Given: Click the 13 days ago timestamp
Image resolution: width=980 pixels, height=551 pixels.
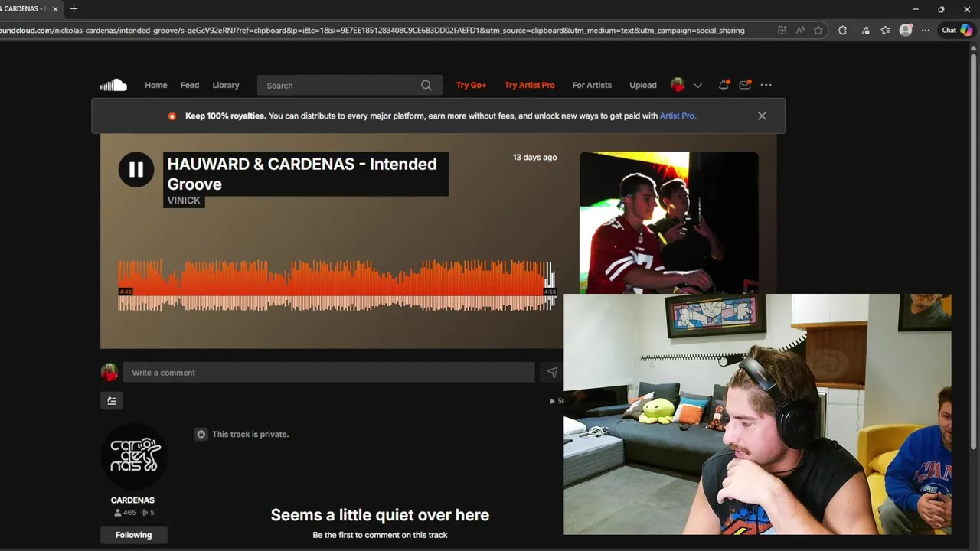Looking at the screenshot, I should (534, 157).
